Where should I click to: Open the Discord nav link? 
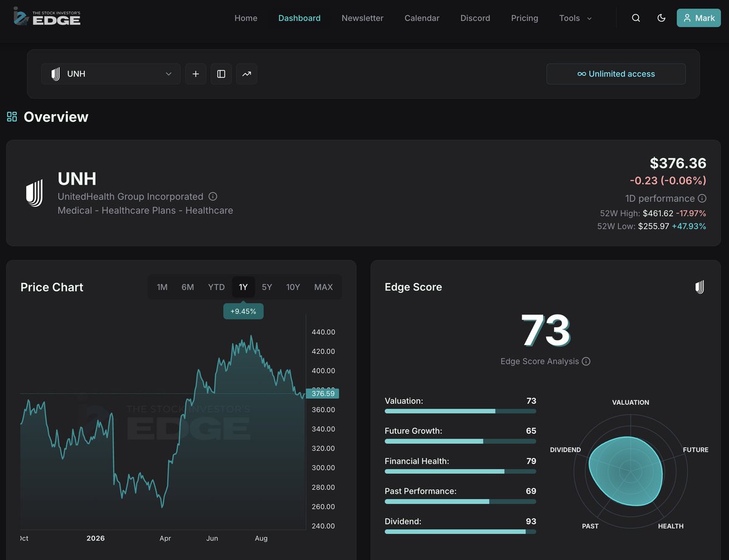475,18
